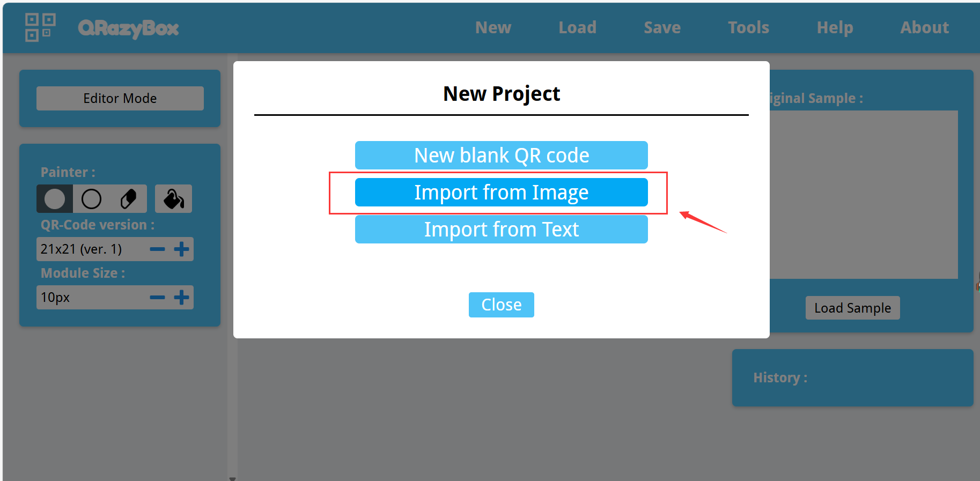Open the Load menu
Screen dimensions: 980x481
tap(577, 27)
